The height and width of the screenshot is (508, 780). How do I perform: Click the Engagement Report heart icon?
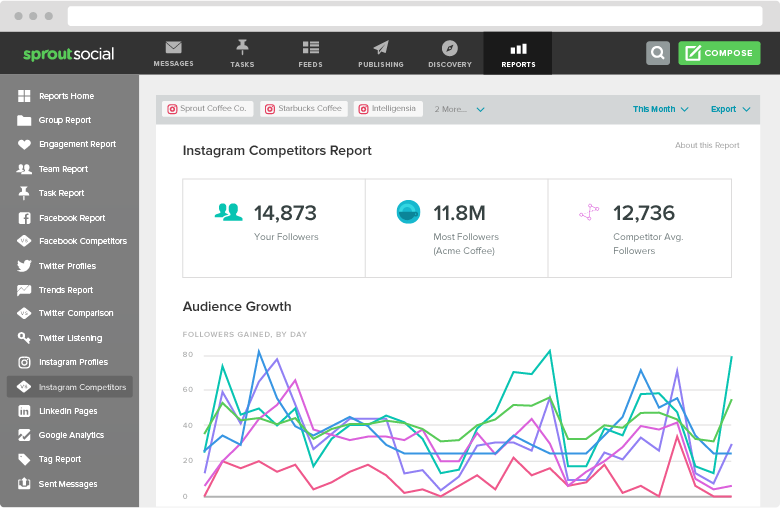24,144
